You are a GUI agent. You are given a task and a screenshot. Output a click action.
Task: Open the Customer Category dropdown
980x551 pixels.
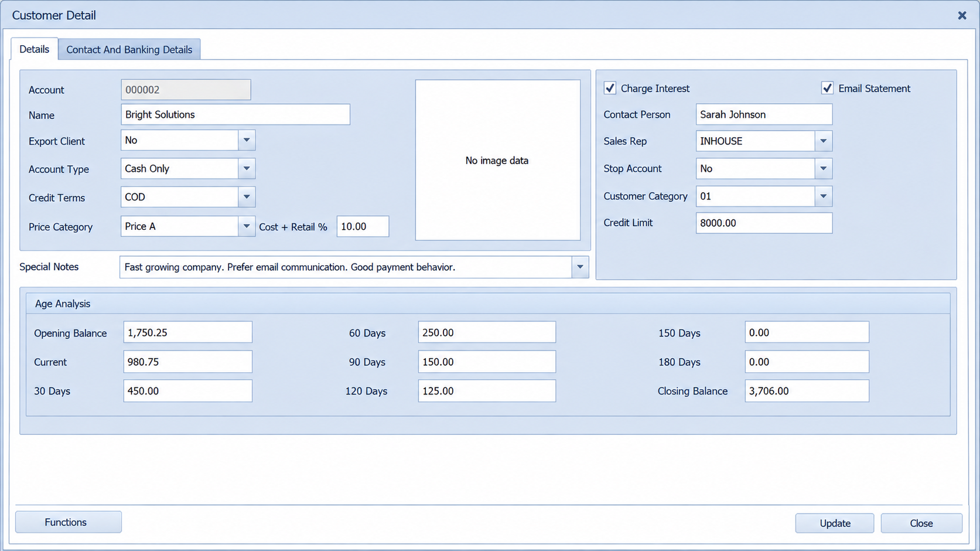[x=823, y=196]
